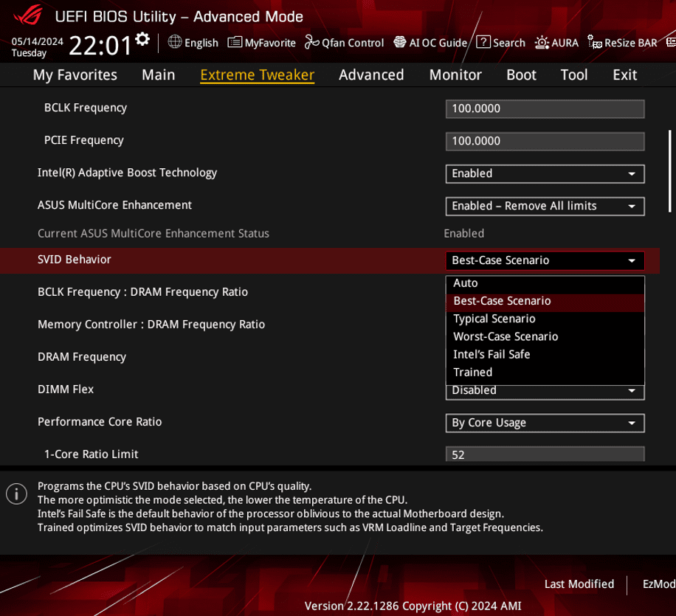Click the vertical scrollbar on right

click(669, 171)
